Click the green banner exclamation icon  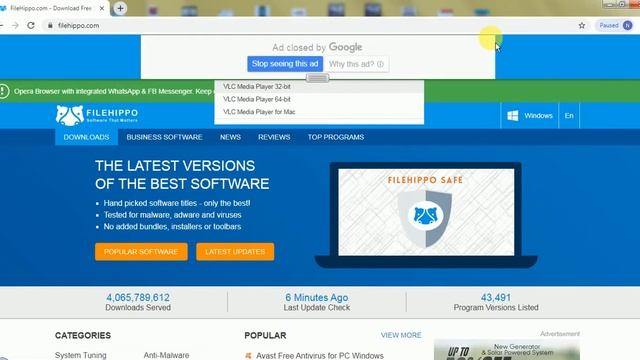click(4, 91)
